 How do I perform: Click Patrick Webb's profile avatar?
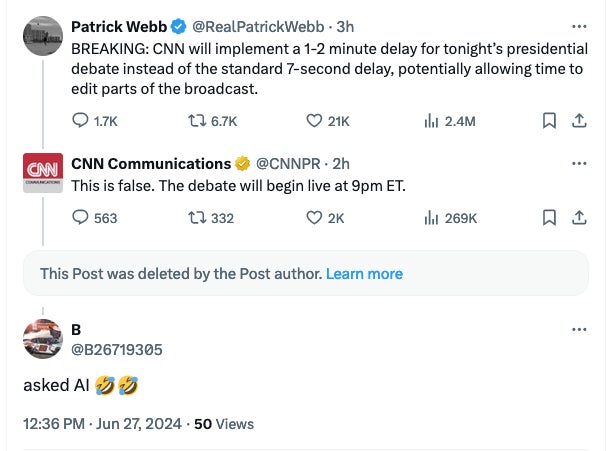43,35
